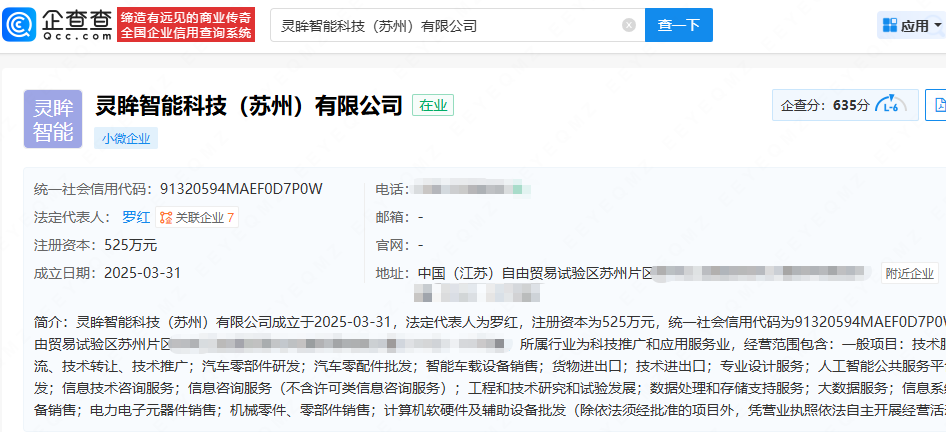Click the company title 灵眸智能科技（苏州）有限公司

click(x=248, y=106)
